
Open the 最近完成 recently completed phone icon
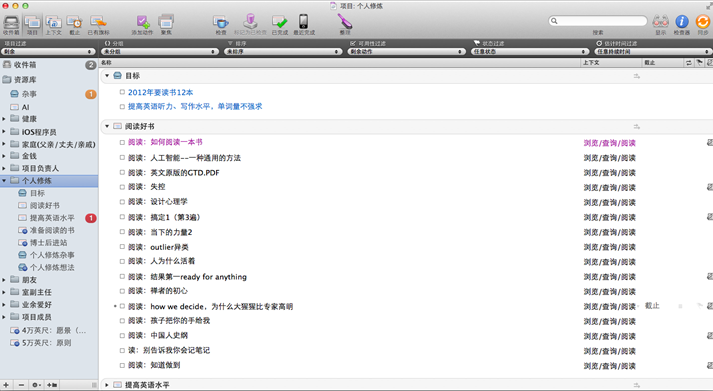pyautogui.click(x=303, y=21)
